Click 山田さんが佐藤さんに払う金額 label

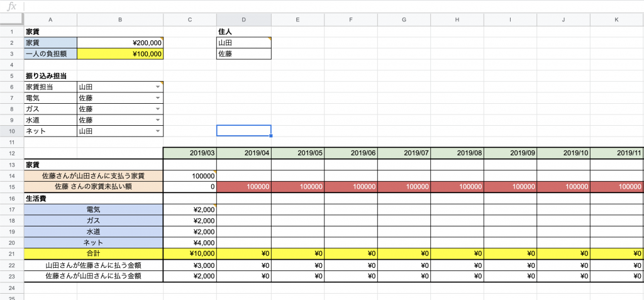94,265
